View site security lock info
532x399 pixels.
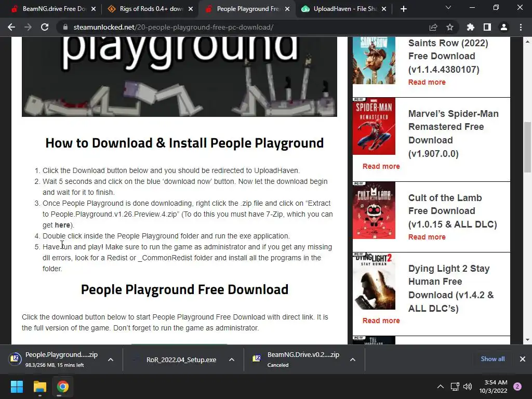[x=65, y=27]
